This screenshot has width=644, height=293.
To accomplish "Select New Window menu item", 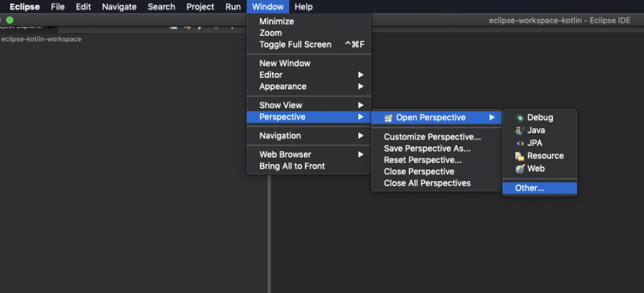I will (x=285, y=63).
